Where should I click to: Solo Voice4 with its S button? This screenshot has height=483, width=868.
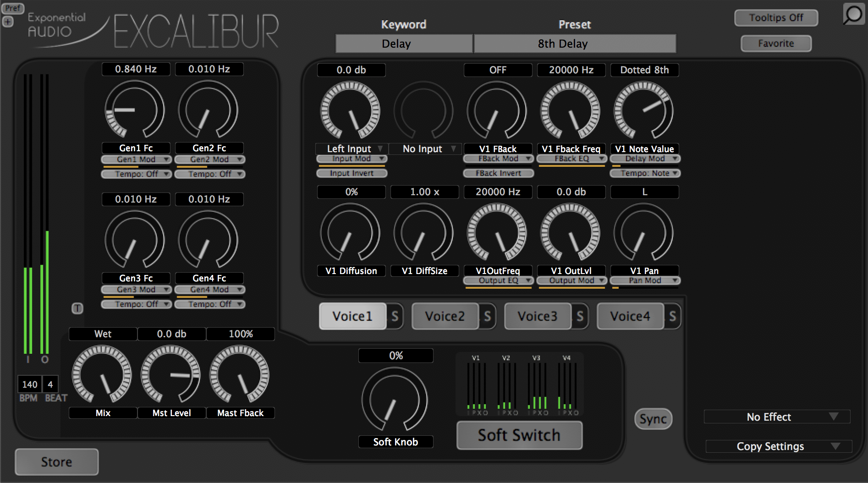(672, 316)
